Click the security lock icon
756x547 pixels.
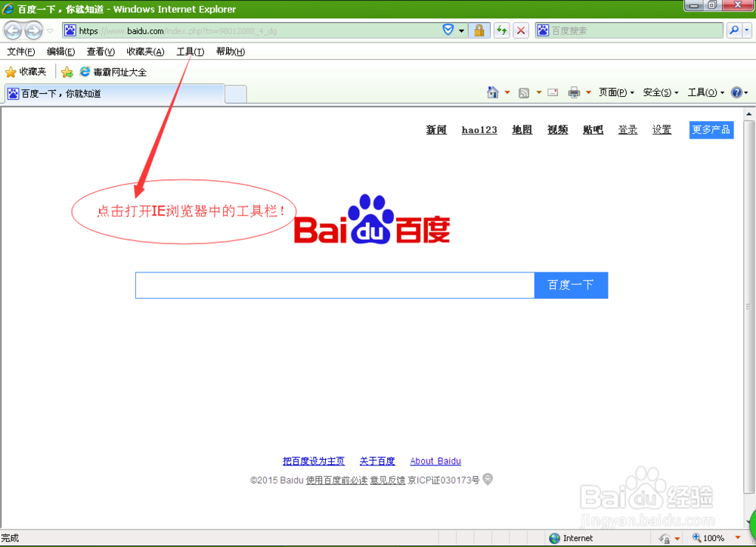tap(479, 30)
